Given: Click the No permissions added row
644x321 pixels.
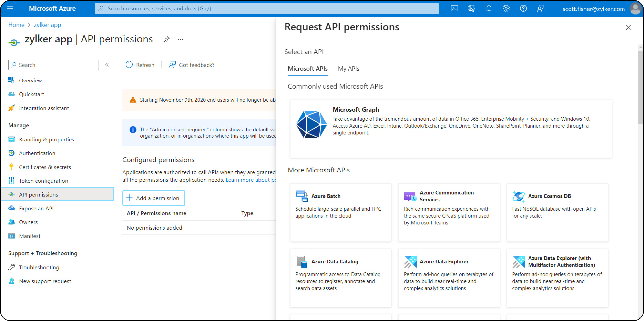Looking at the screenshot, I should coord(199,227).
